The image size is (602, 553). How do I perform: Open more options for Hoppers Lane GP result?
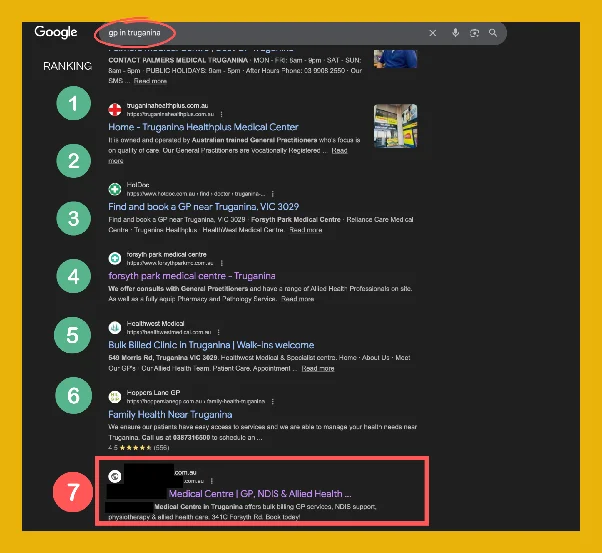273,402
